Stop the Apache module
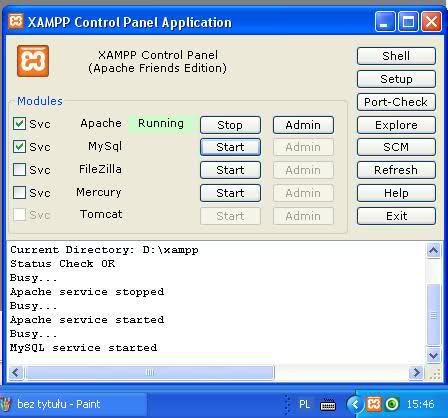This screenshot has height=418, width=448. tap(230, 125)
